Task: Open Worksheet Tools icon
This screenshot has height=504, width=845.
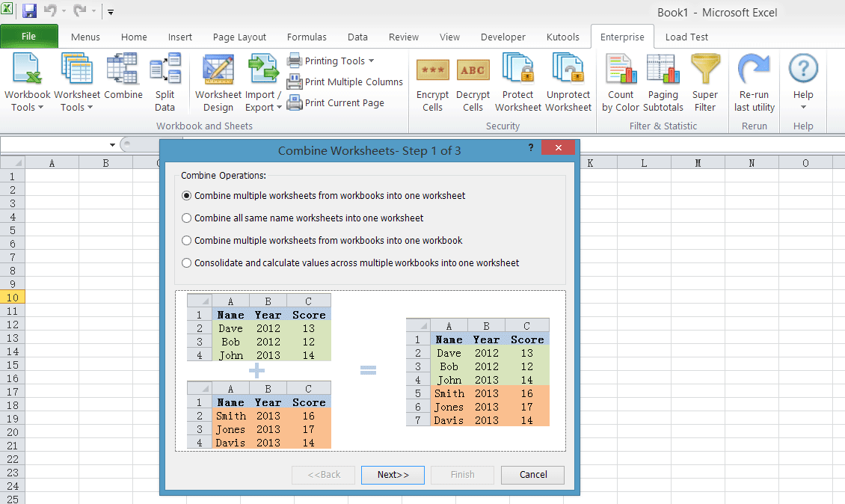Action: click(x=76, y=69)
